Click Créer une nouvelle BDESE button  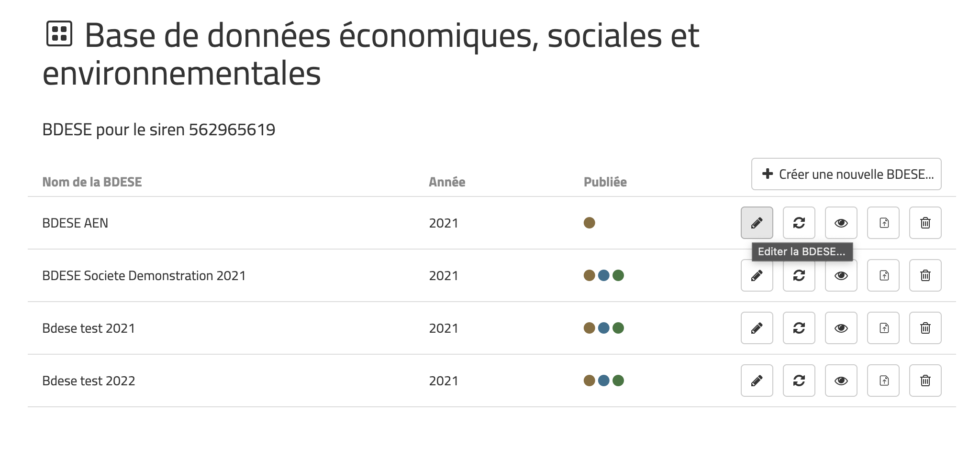(x=846, y=174)
